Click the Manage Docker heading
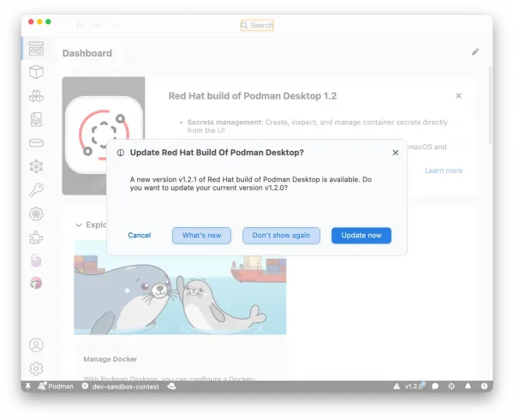Viewport: 514px width, 420px height. (111, 359)
